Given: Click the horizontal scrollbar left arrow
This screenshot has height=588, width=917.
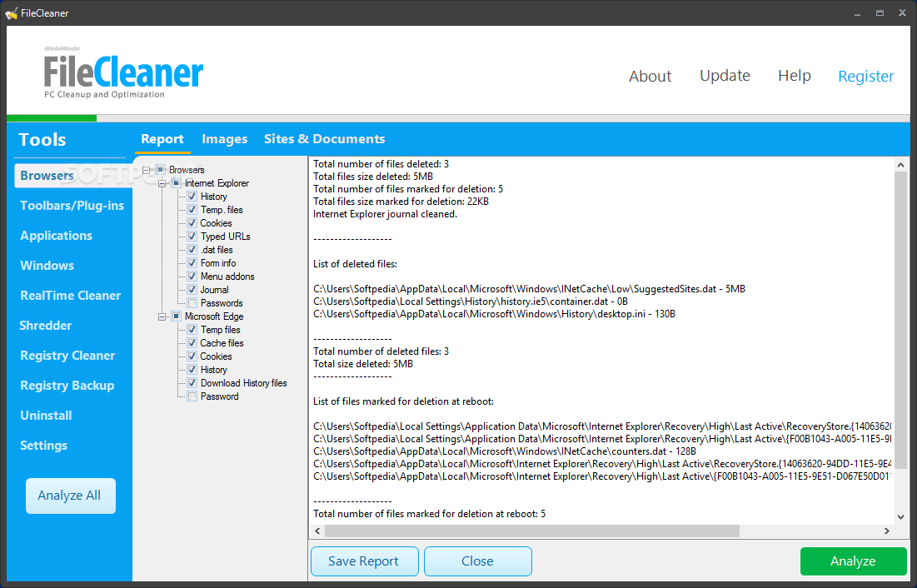Looking at the screenshot, I should [x=317, y=531].
